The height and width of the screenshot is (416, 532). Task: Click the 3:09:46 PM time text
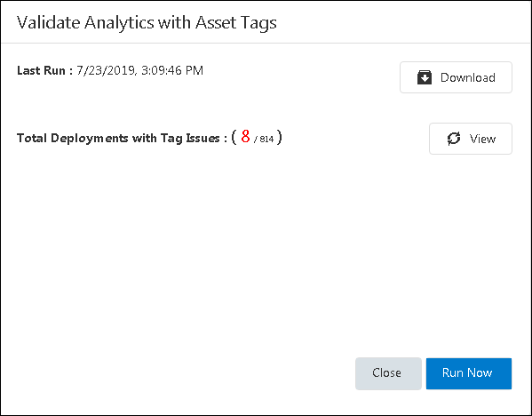[172, 70]
